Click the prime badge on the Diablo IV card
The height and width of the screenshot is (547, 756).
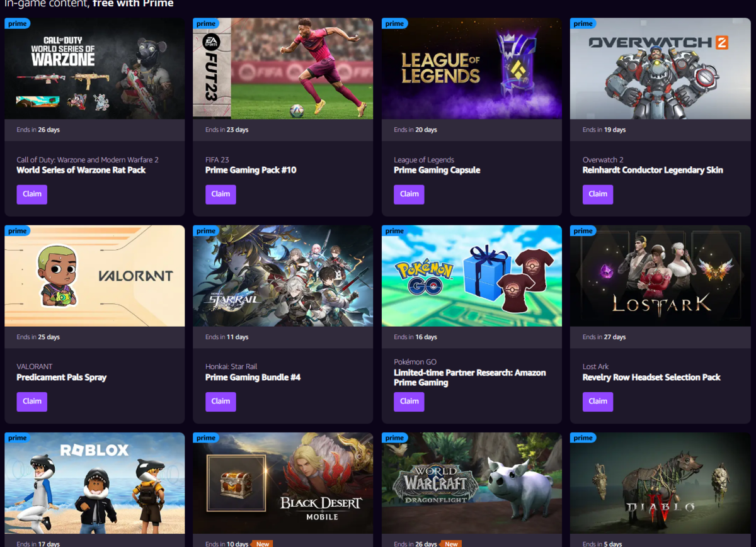pos(583,437)
